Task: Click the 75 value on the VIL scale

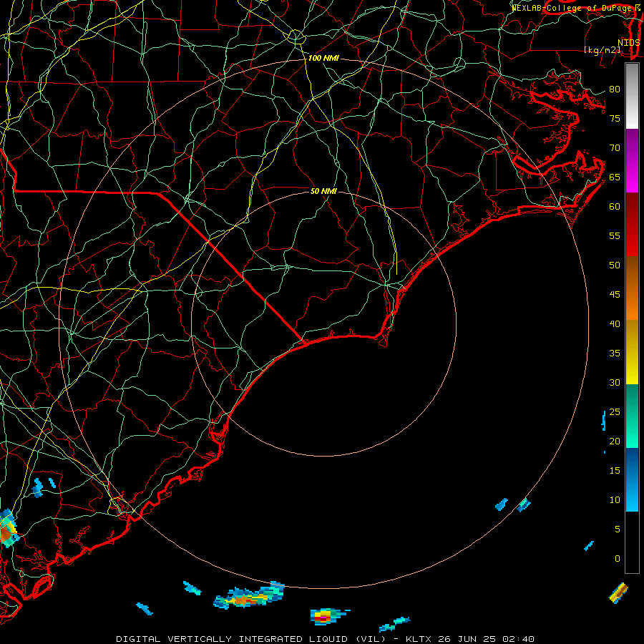Action: (615, 118)
